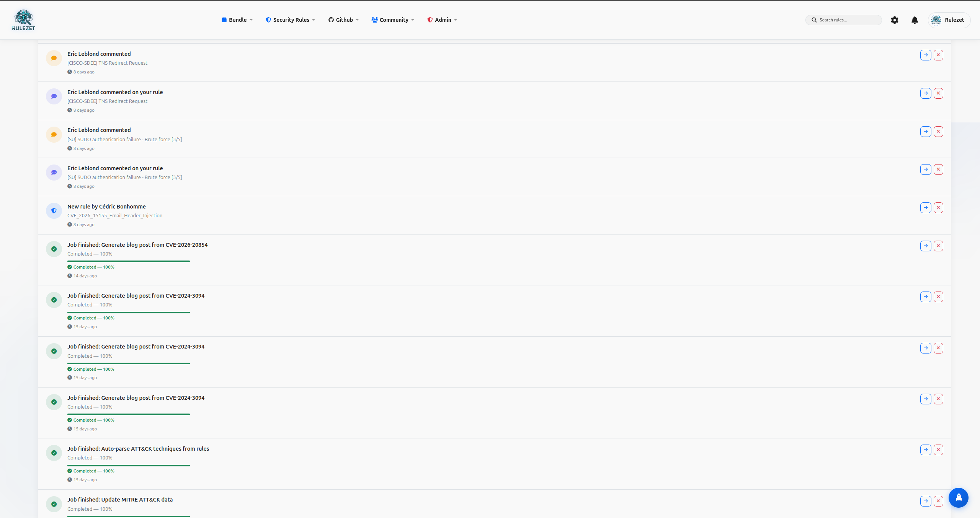Open arrow for 'commented on your rule' SUDO notification

[926, 169]
